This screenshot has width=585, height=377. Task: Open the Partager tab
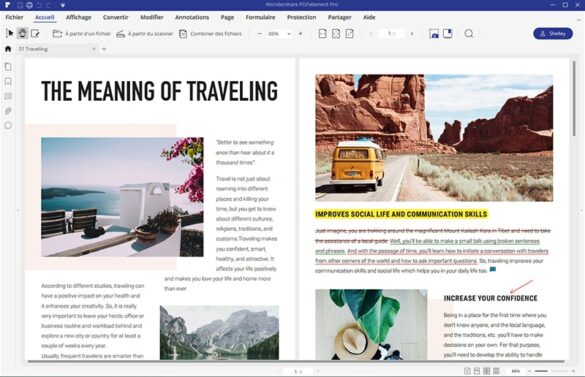coord(340,17)
